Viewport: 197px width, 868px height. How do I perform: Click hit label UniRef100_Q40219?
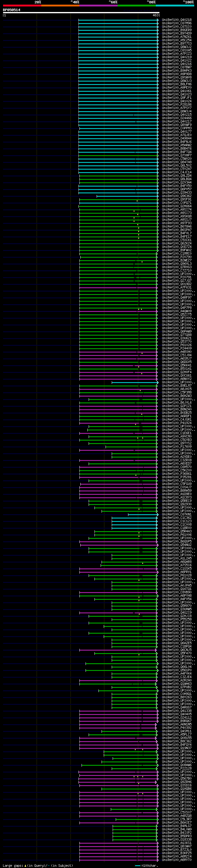[177, 57]
